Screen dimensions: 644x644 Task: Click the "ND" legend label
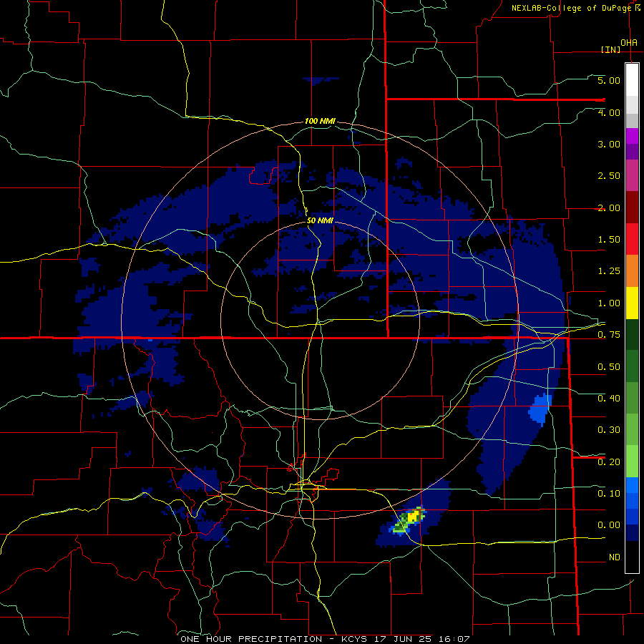[x=615, y=557]
